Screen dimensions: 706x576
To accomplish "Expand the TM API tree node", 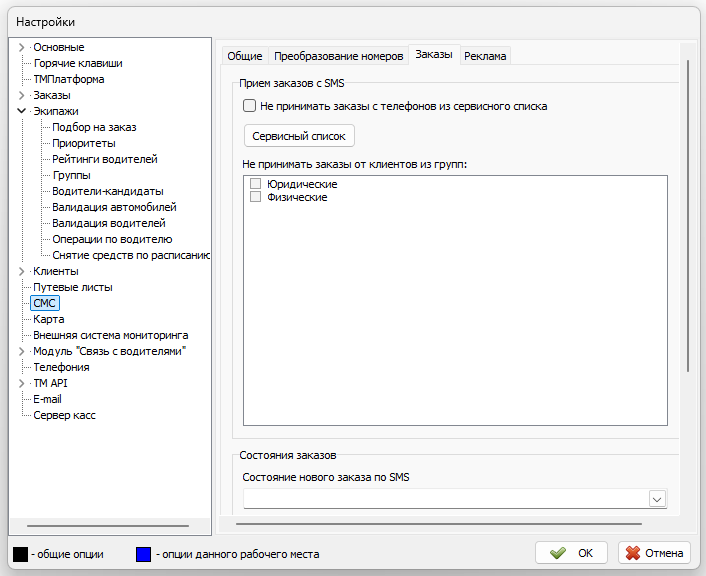I will tap(21, 383).
